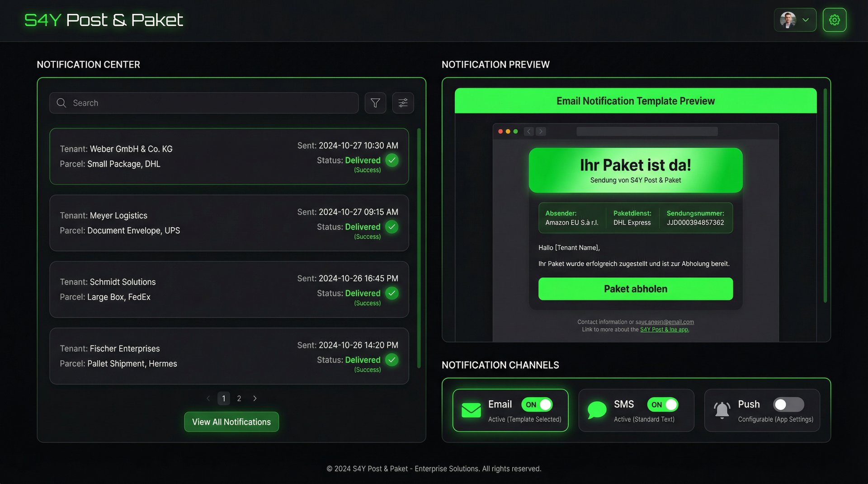This screenshot has width=868, height=484.
Task: Open the advanced filter settings icon
Action: pyautogui.click(x=403, y=103)
